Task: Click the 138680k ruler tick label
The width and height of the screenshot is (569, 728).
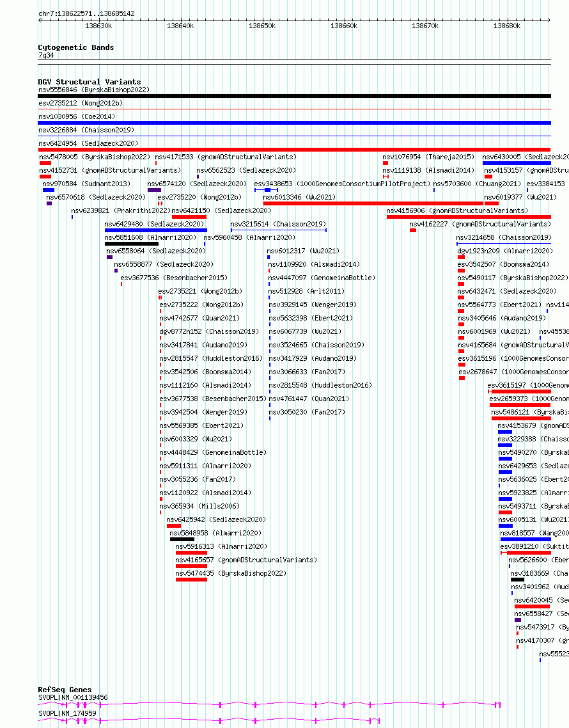Action: tap(507, 26)
